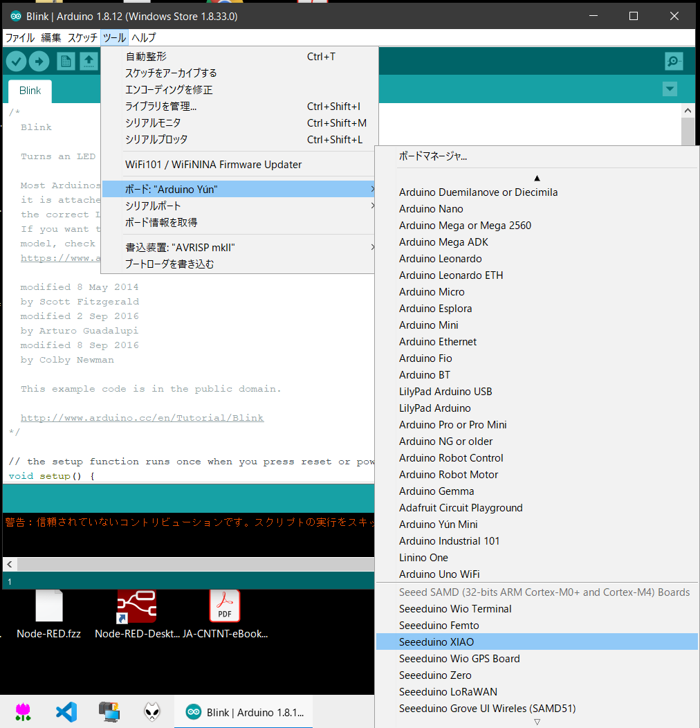Select the Blink sketch tab

tap(30, 91)
